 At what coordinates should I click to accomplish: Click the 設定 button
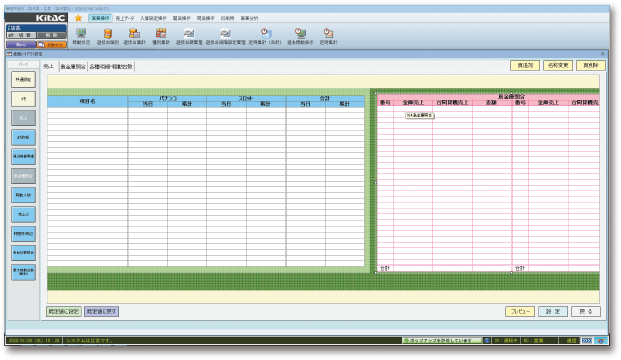[553, 311]
